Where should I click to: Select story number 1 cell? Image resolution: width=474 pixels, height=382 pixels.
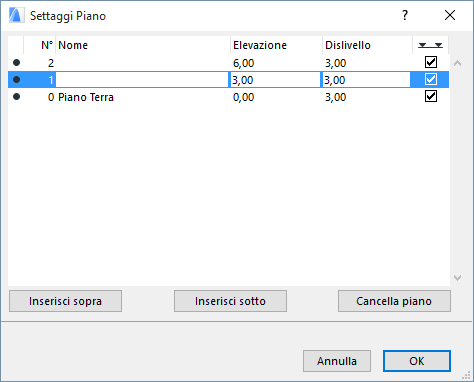pyautogui.click(x=51, y=80)
